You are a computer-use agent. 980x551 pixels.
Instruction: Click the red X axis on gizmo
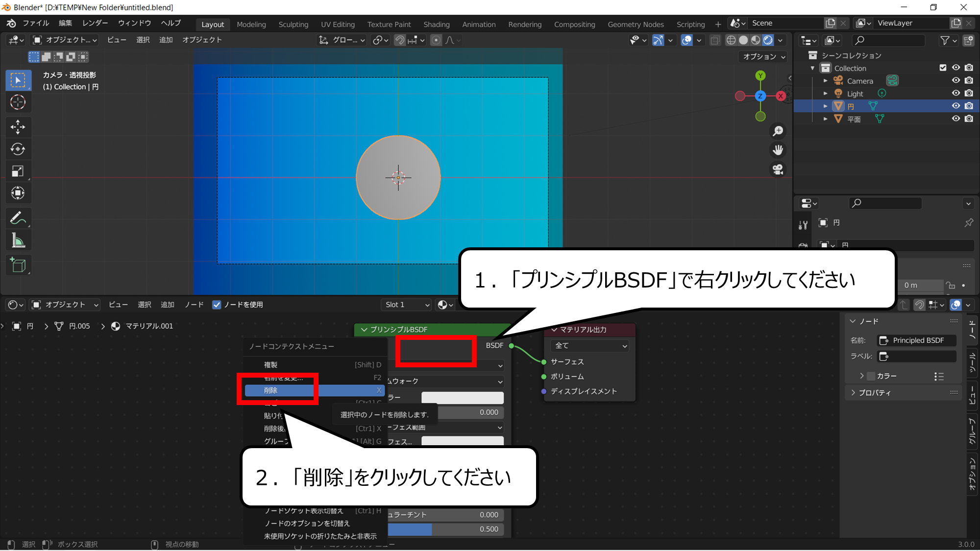pyautogui.click(x=781, y=96)
